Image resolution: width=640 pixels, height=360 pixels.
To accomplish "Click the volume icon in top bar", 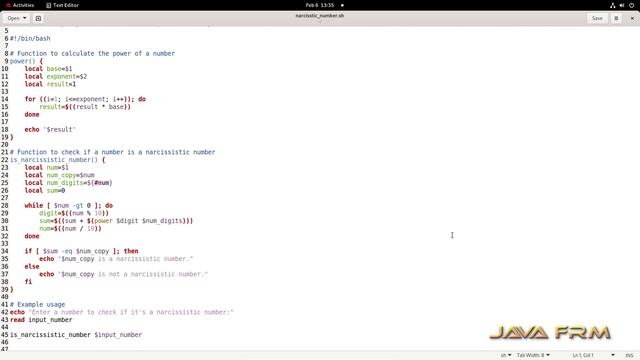I will [x=622, y=5].
